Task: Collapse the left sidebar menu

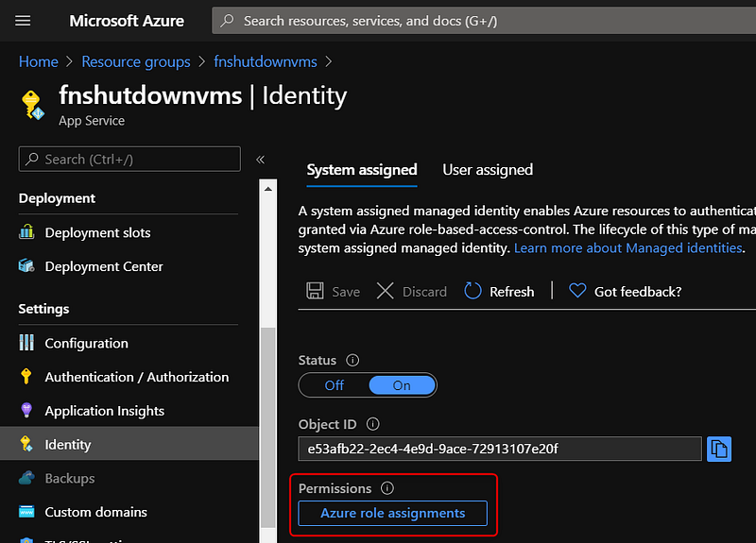Action: pyautogui.click(x=261, y=160)
